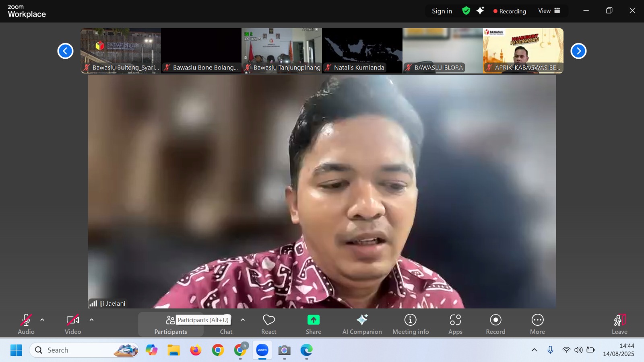Open the Zoom Apps panel
This screenshot has height=362, width=644.
pos(455,324)
